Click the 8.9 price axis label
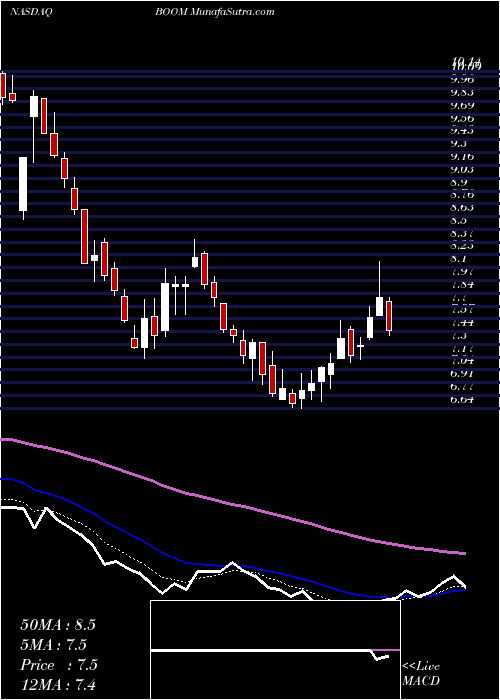 (459, 182)
